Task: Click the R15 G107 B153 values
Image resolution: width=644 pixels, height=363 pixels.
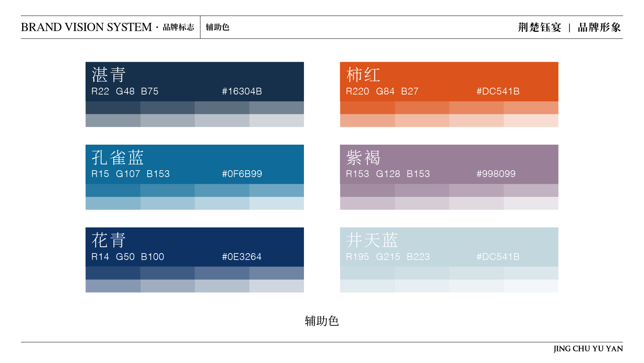Action: point(131,174)
